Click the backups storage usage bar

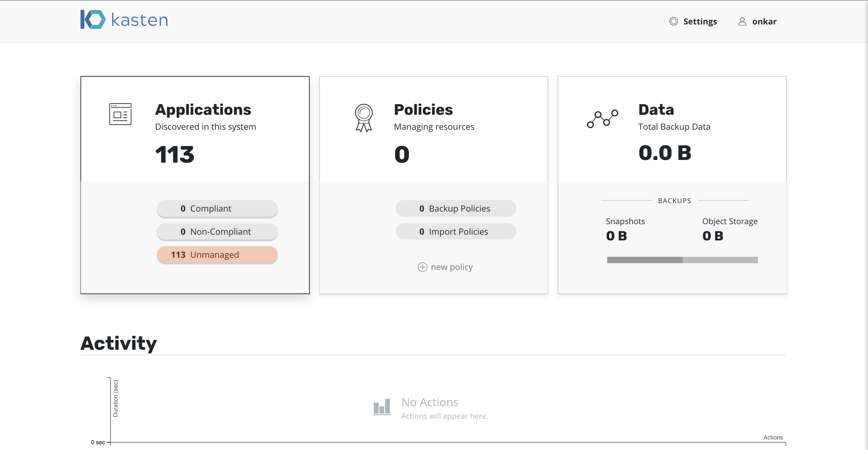[x=682, y=260]
